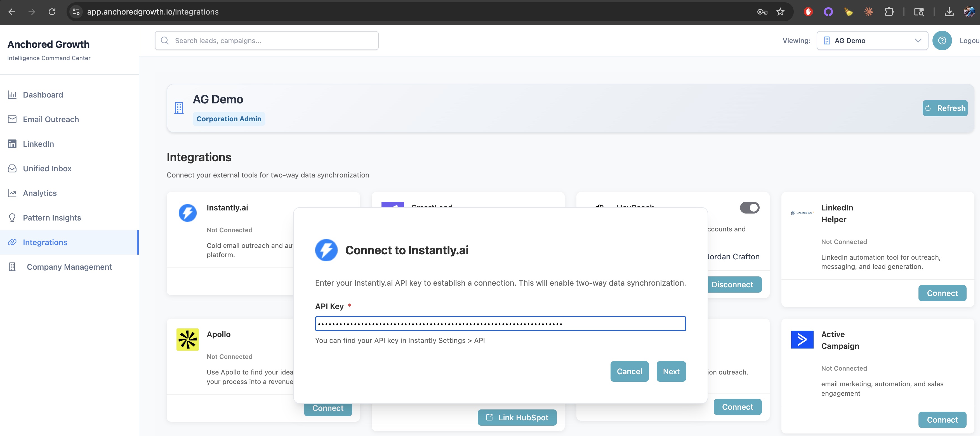This screenshot has height=436, width=980.
Task: Click the search magnifier icon
Action: [165, 40]
